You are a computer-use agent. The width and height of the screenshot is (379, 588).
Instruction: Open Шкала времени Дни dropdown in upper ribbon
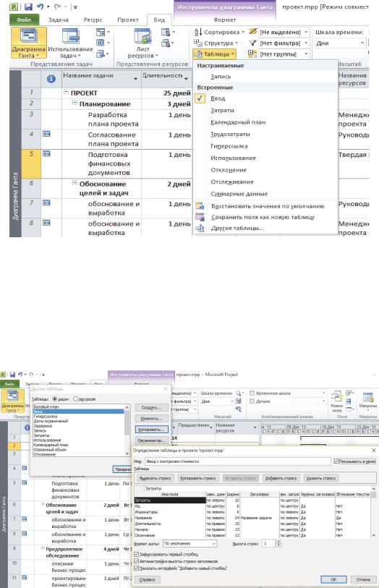[362, 43]
